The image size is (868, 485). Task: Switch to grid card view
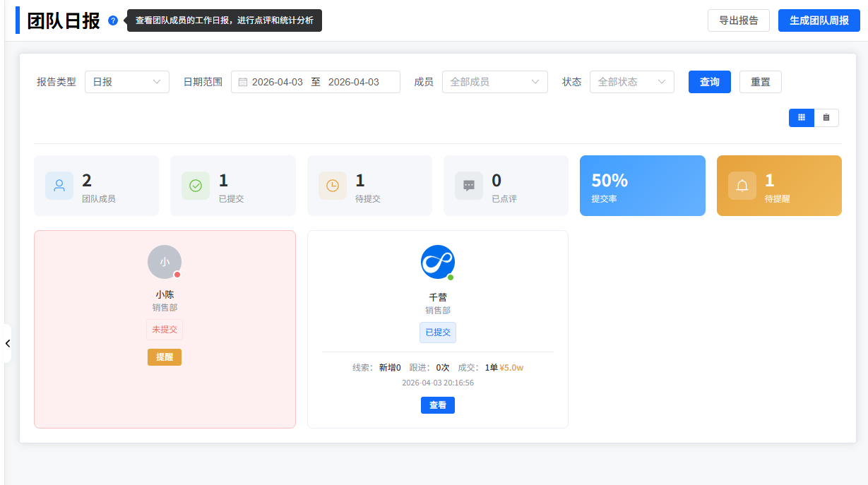pos(801,118)
